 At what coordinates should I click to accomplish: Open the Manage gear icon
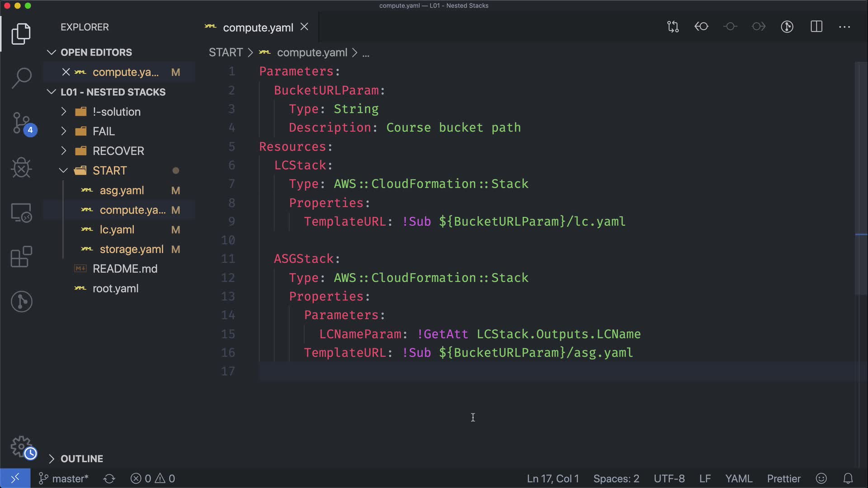pyautogui.click(x=21, y=446)
